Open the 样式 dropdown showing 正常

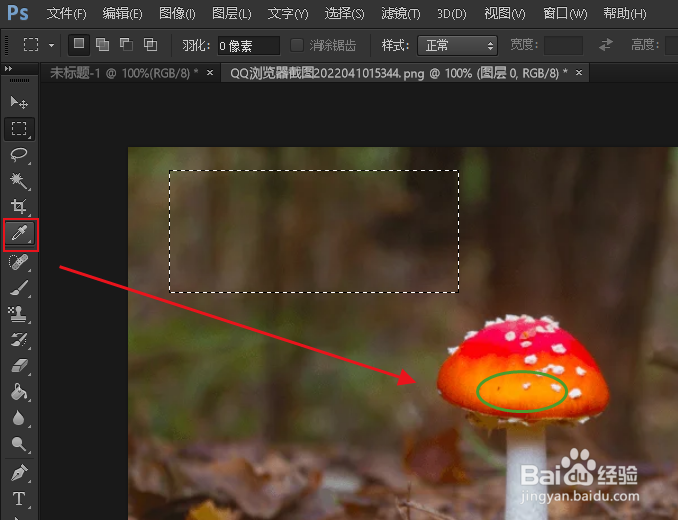point(457,45)
